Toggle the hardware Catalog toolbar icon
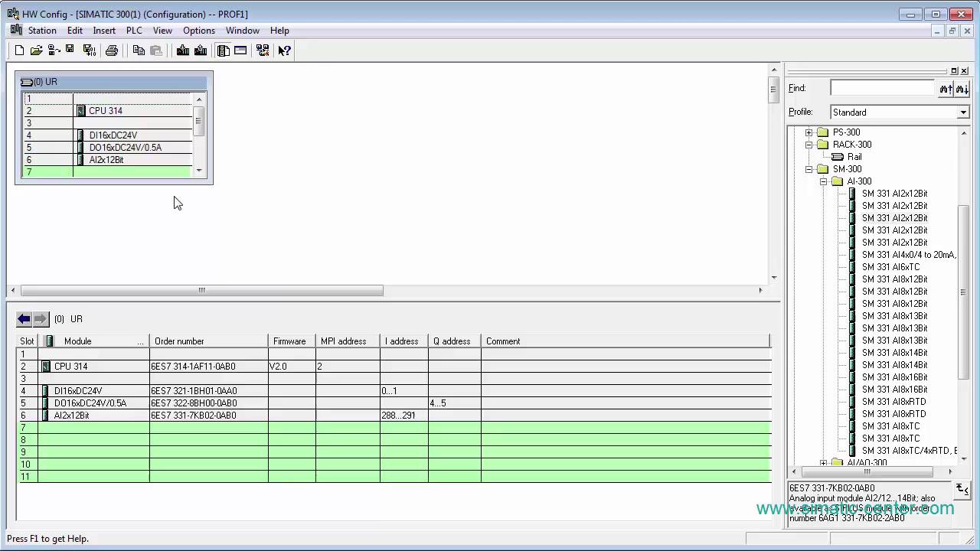 (x=224, y=51)
